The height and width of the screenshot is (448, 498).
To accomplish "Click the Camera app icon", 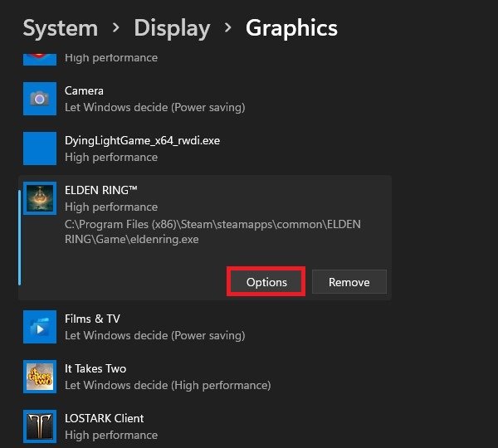I will click(39, 99).
